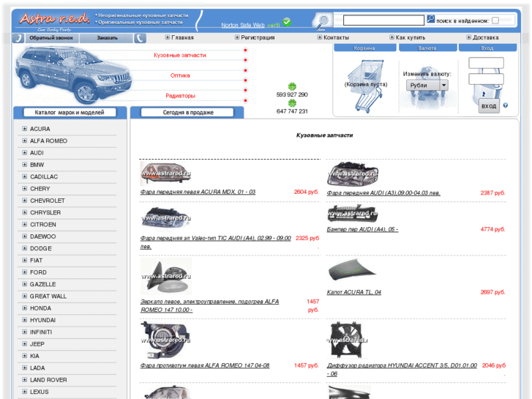Screen dimensions: 532x399
Task: Open the Радиаторы category link
Action: (181, 96)
